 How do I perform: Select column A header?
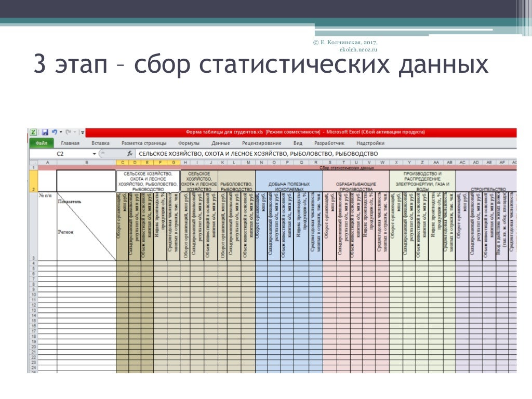click(x=47, y=163)
